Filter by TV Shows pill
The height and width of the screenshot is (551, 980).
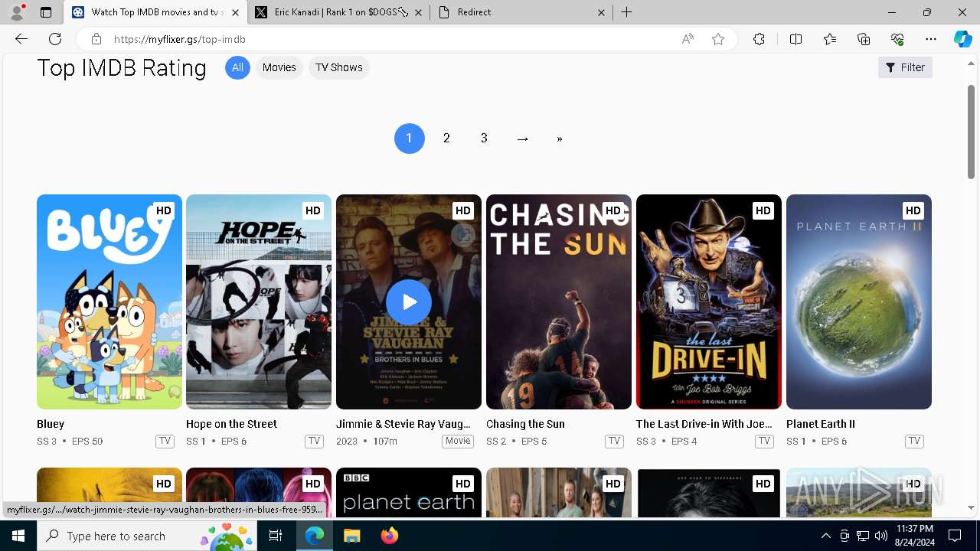coord(338,67)
